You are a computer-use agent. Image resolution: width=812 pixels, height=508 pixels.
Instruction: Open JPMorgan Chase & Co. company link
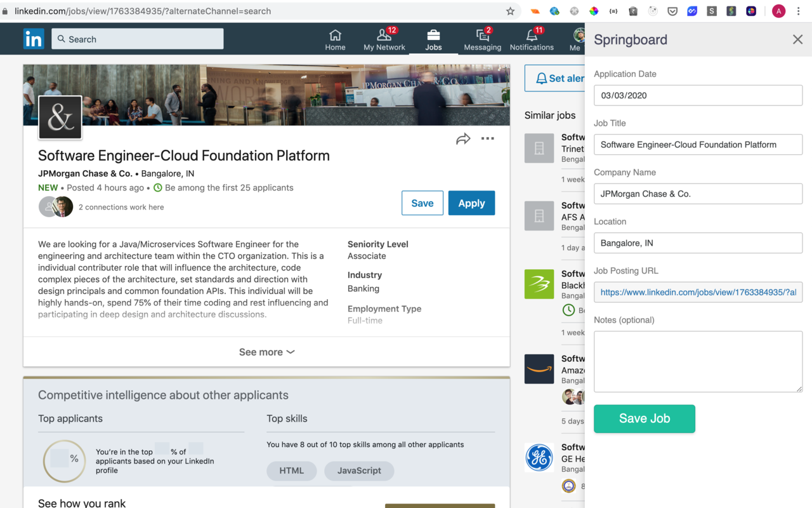tap(85, 173)
